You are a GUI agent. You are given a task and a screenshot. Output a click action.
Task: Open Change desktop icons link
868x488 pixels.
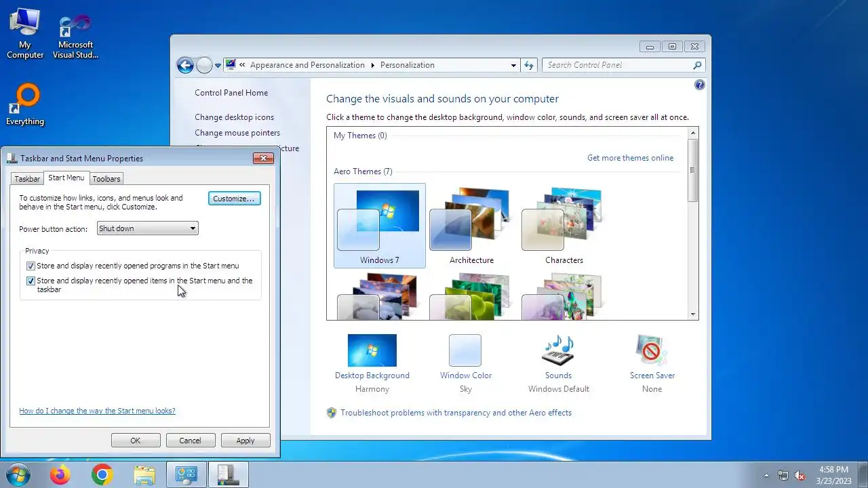click(x=234, y=117)
